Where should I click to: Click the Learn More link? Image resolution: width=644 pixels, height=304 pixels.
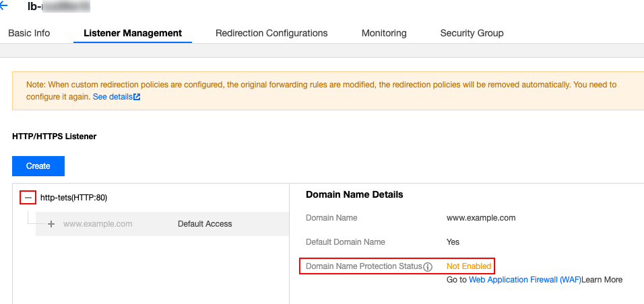point(602,279)
